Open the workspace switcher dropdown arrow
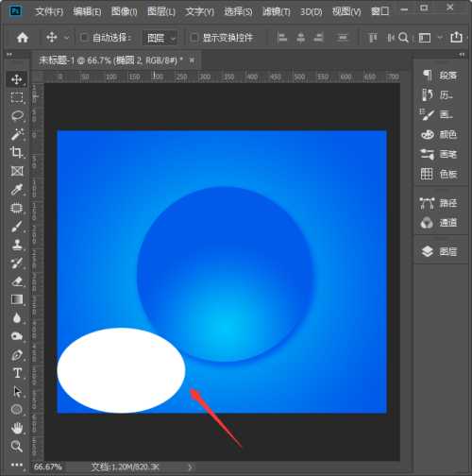Image resolution: width=472 pixels, height=476 pixels. pos(440,38)
